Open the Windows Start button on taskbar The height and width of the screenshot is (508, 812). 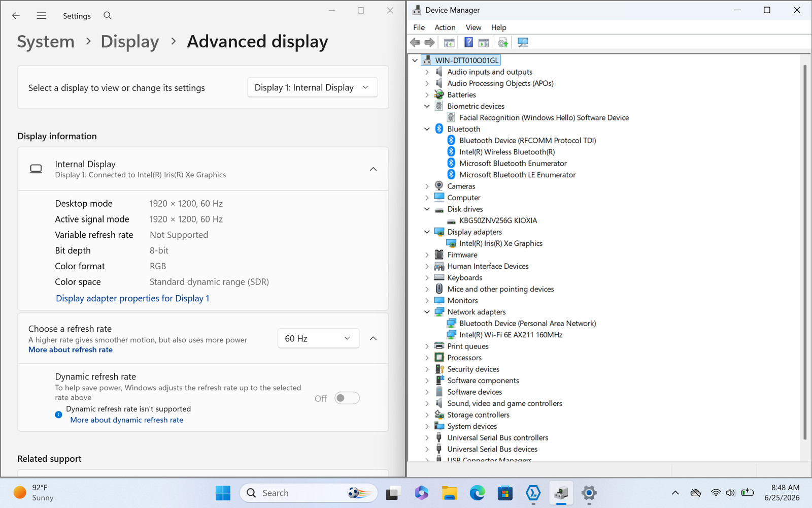223,493
